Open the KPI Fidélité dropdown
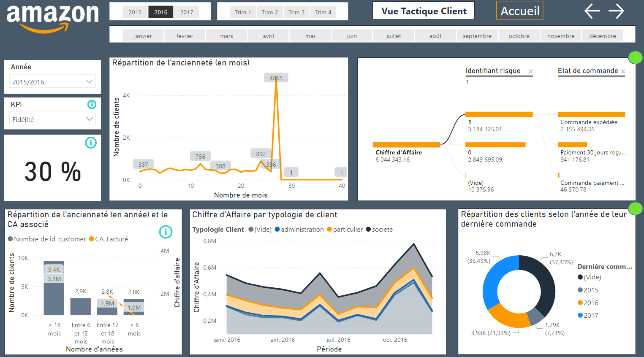 point(52,119)
